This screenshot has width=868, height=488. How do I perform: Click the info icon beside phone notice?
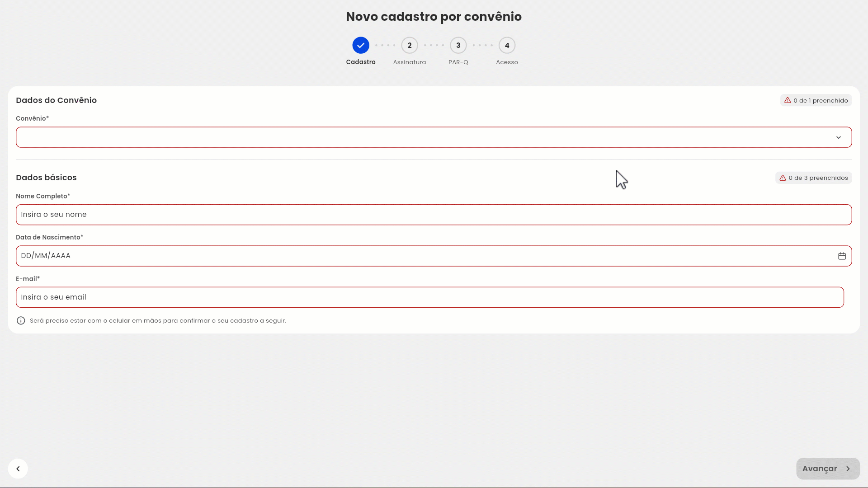[x=21, y=321]
